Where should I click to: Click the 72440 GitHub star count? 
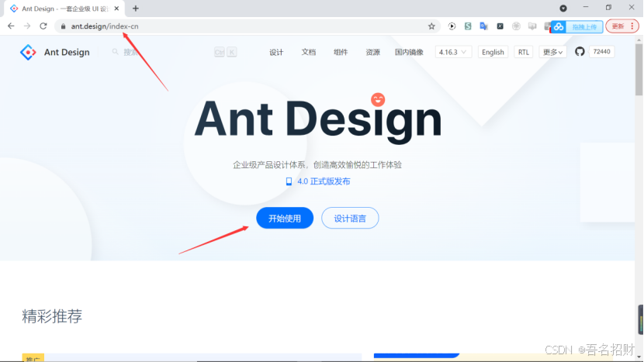tap(601, 52)
